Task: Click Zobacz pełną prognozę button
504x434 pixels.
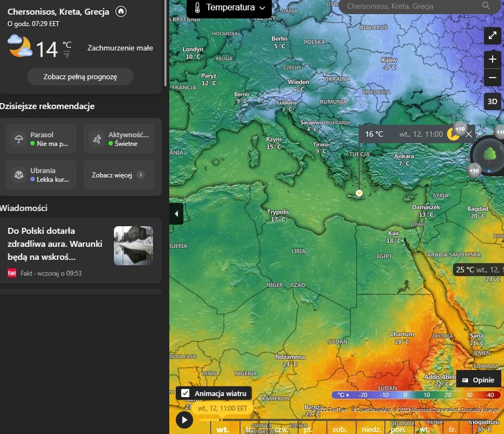Action: click(x=80, y=77)
